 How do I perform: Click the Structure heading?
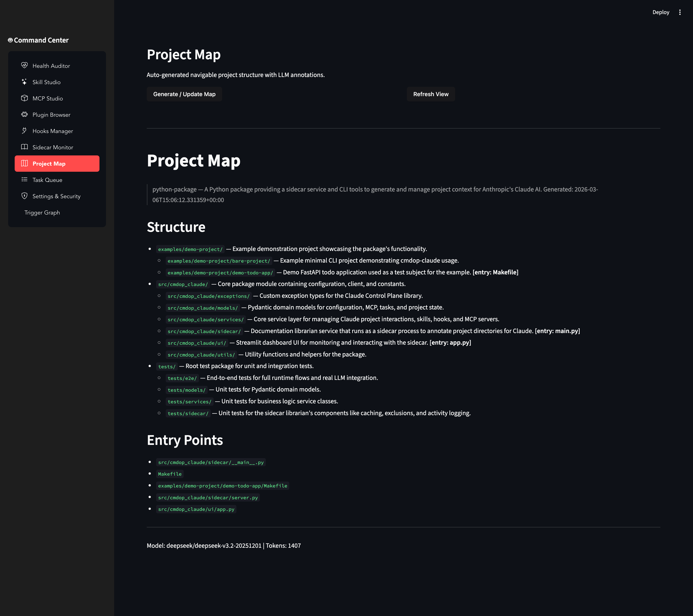coord(176,227)
